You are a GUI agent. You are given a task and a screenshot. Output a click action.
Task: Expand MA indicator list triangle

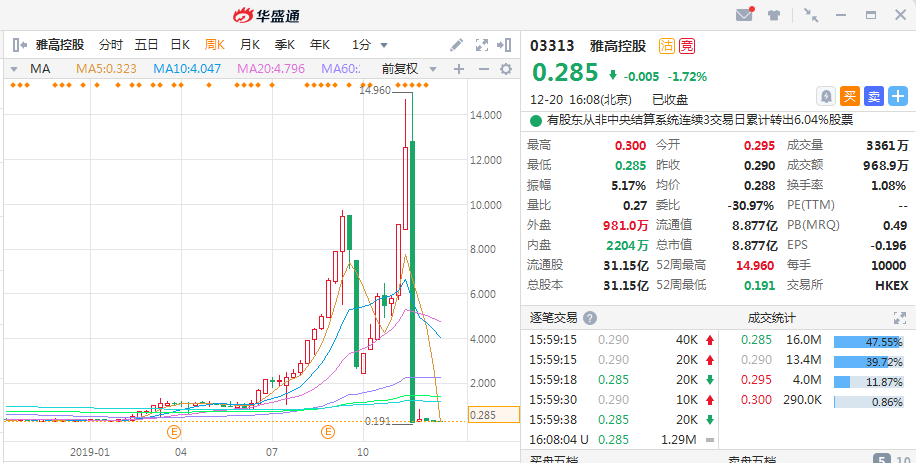[x=14, y=69]
